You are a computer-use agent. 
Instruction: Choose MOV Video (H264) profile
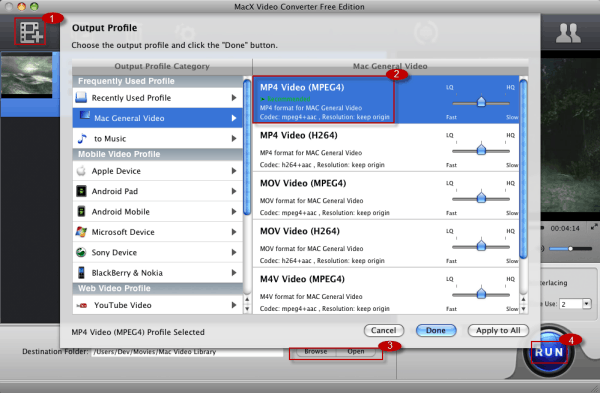point(386,243)
